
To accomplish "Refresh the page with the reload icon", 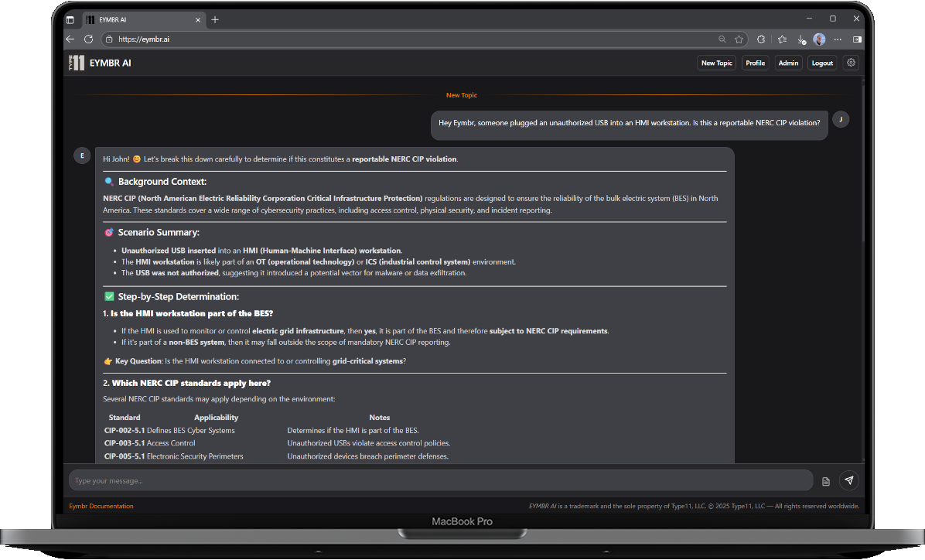I will tap(88, 39).
